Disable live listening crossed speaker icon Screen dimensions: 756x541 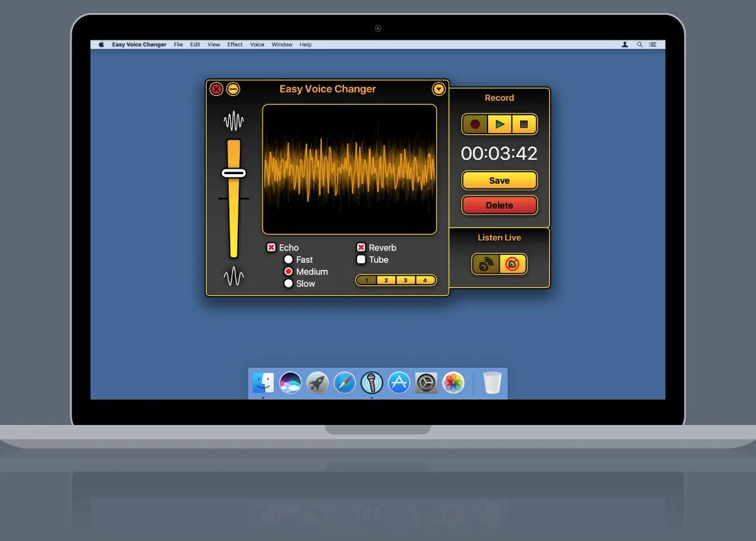coord(512,264)
